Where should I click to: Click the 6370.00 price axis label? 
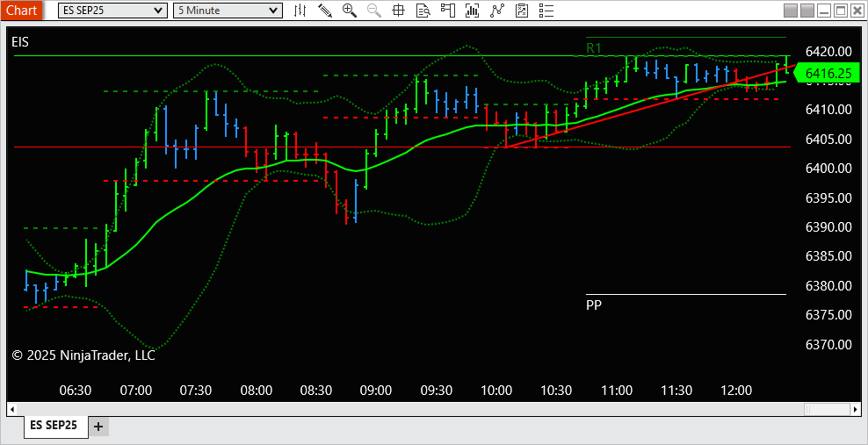pos(828,344)
